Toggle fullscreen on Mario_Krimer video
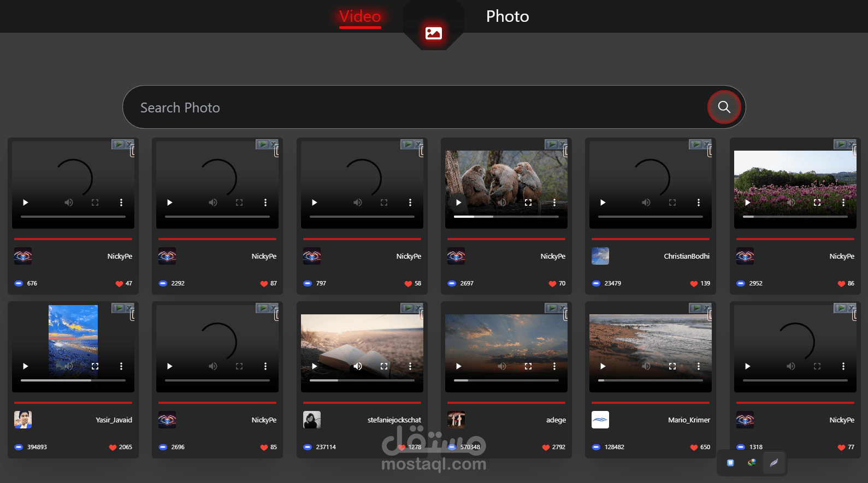The image size is (868, 483). point(672,366)
